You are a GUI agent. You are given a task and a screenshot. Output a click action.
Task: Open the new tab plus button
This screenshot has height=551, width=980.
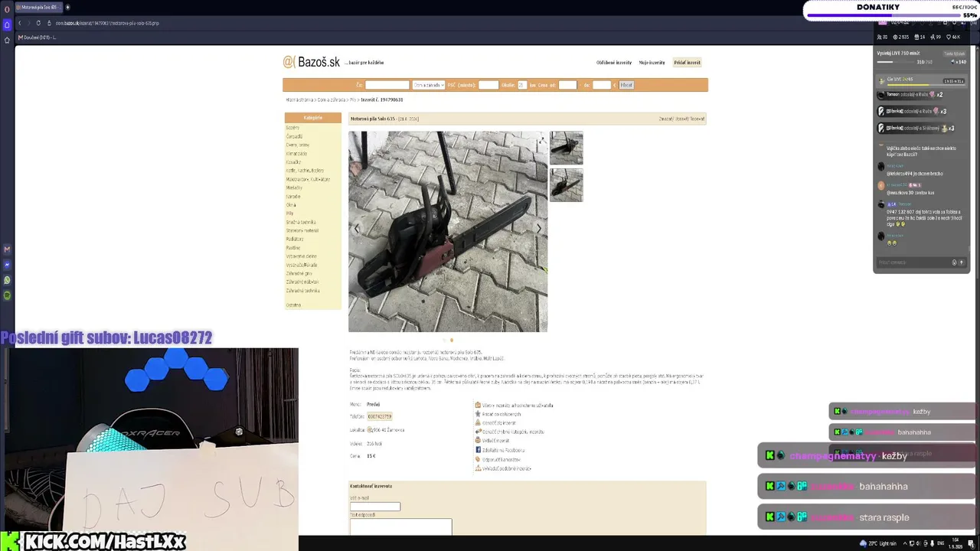click(x=67, y=8)
